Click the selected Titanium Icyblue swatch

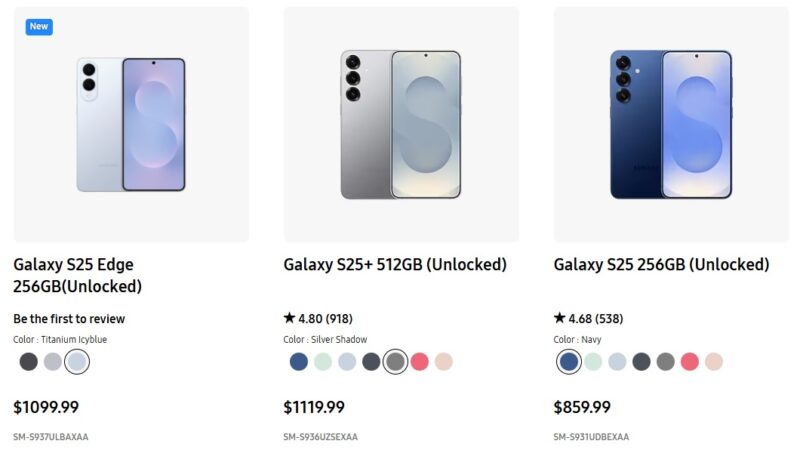tap(76, 362)
